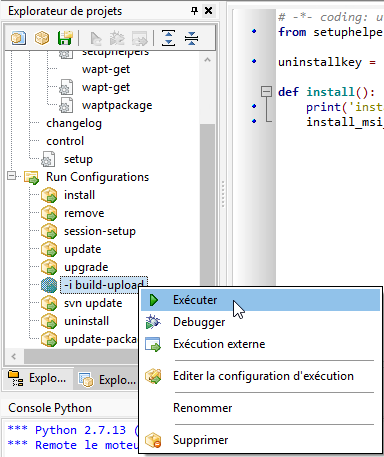
Task: Select the control file
Action: point(65,141)
